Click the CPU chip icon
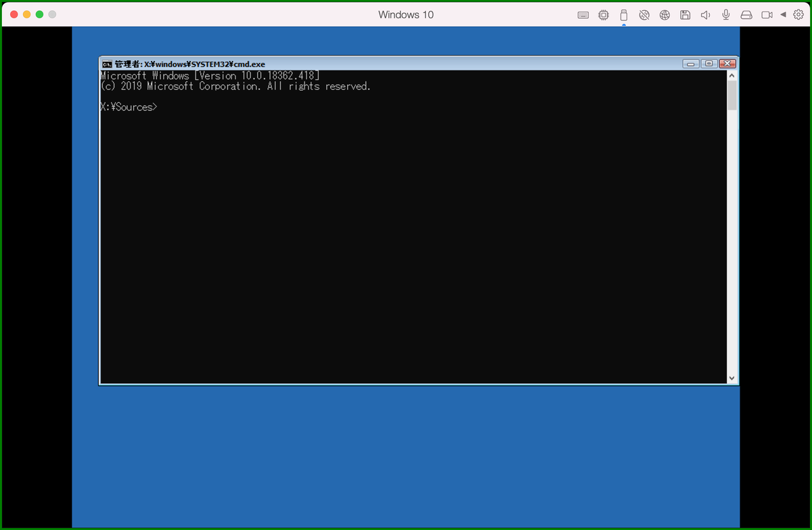The width and height of the screenshot is (812, 530). (x=604, y=15)
